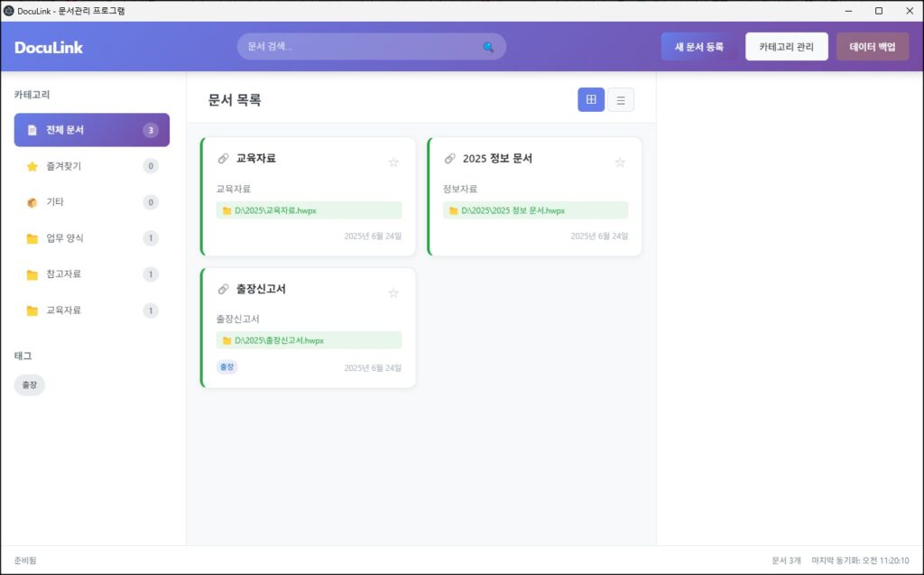
Task: Open 카테고리 관리 dialog
Action: point(786,47)
